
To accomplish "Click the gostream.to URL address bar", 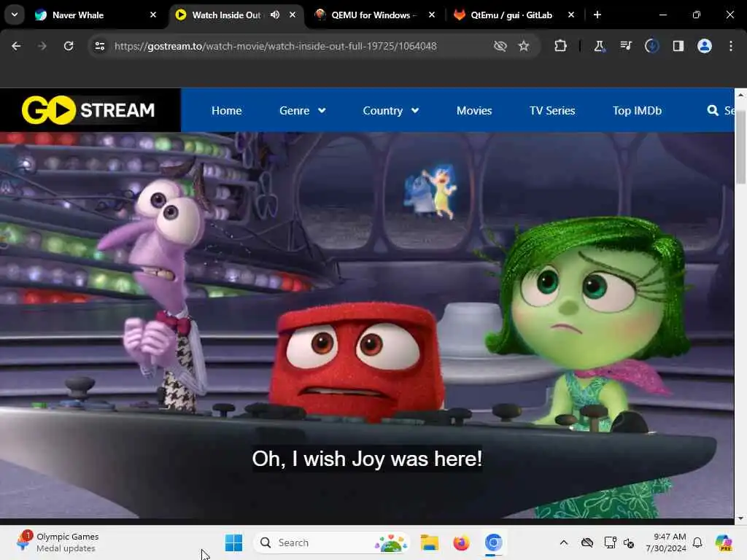I will (275, 46).
